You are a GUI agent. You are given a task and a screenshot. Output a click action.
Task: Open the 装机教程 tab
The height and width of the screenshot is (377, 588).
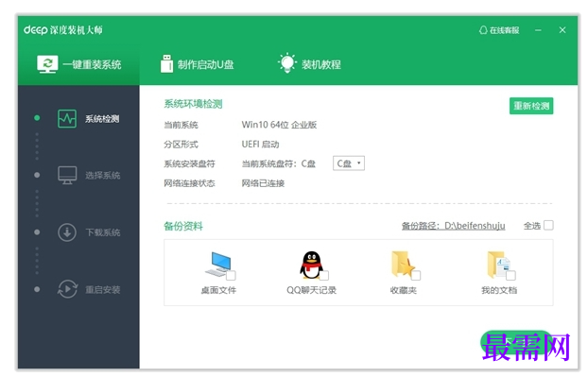pyautogui.click(x=310, y=63)
